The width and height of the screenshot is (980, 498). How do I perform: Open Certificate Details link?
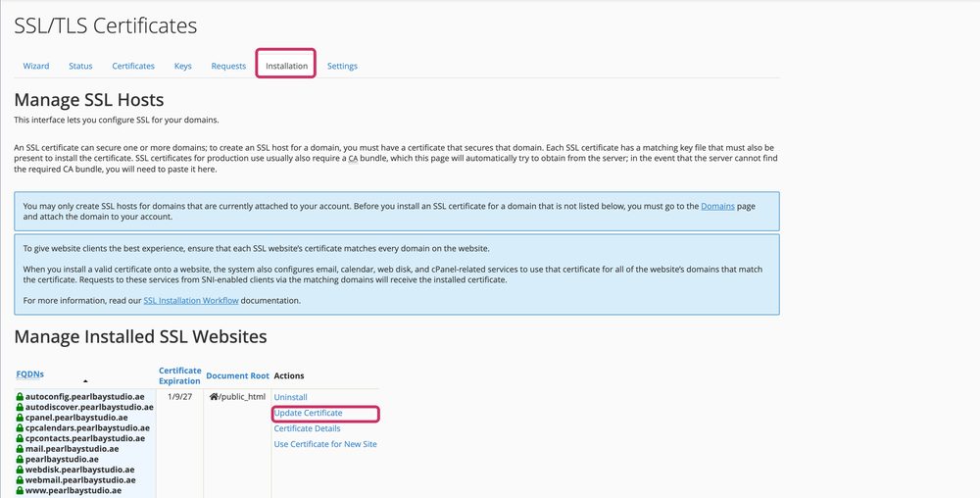point(307,428)
